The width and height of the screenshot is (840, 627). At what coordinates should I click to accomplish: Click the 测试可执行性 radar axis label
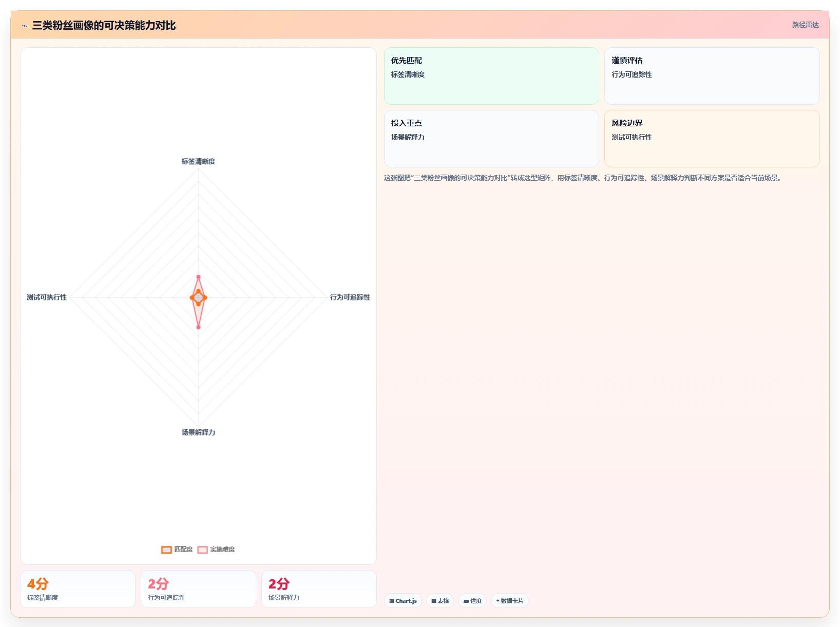tap(47, 297)
